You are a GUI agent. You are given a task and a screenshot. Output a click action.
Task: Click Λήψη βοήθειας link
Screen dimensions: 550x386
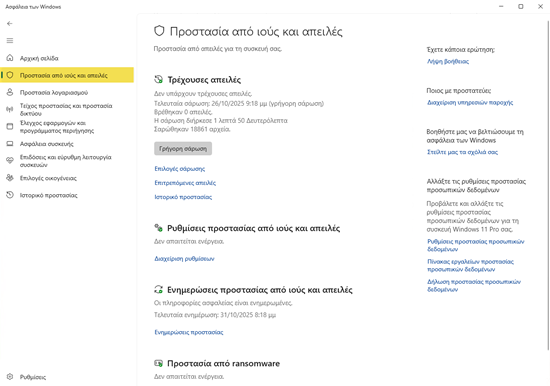[x=448, y=61]
